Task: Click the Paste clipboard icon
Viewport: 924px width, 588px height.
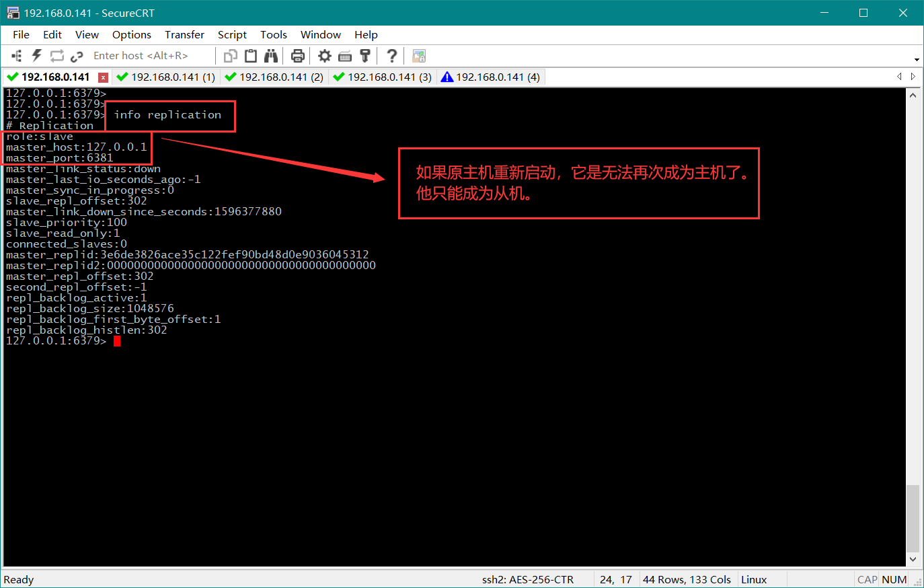Action: (x=251, y=56)
